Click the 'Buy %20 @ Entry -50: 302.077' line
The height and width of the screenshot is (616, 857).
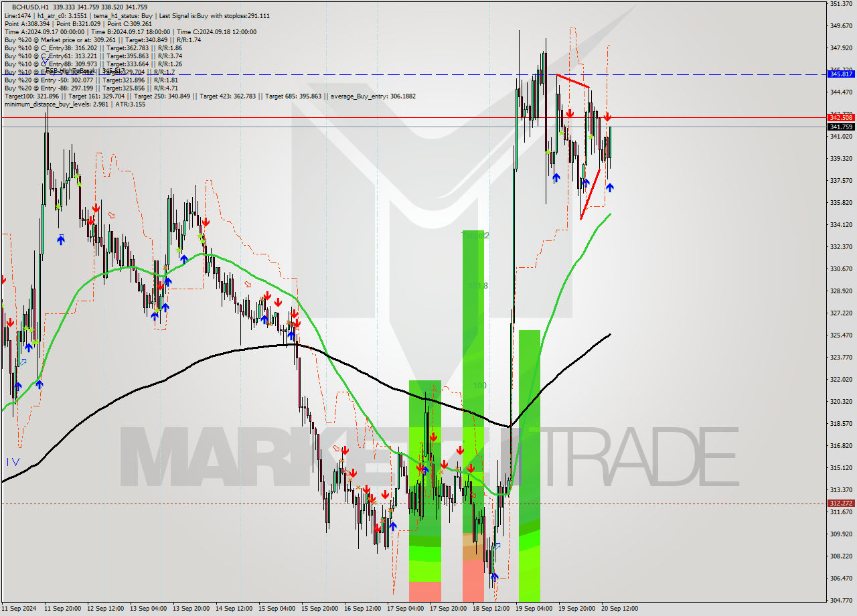point(91,80)
